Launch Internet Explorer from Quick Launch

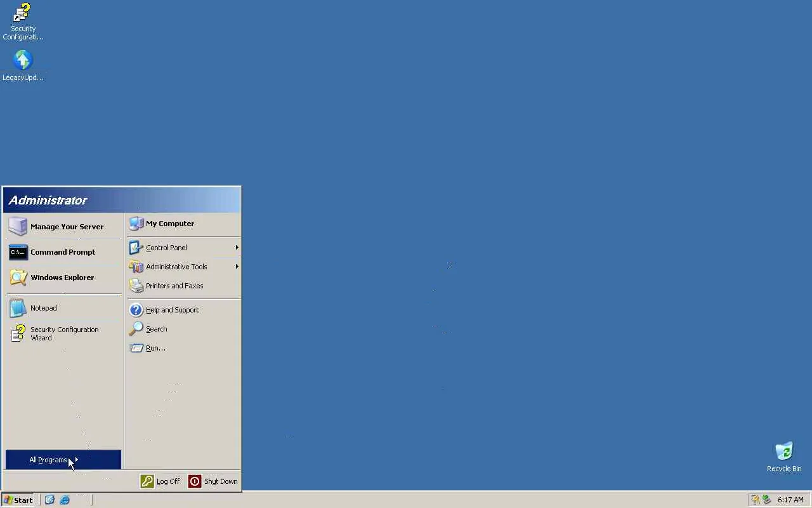coord(64,500)
